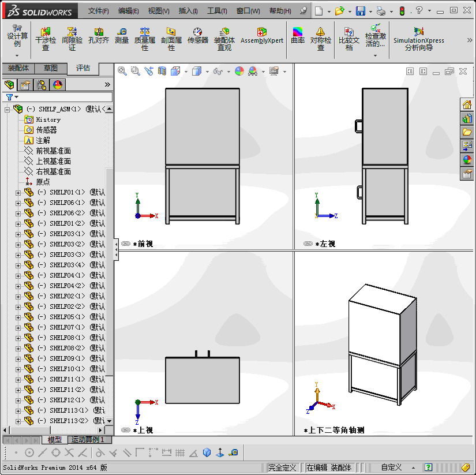This screenshot has height=475, width=476.
Task: Open SolidWorks Resources home icon in task pane
Action: pos(467,105)
